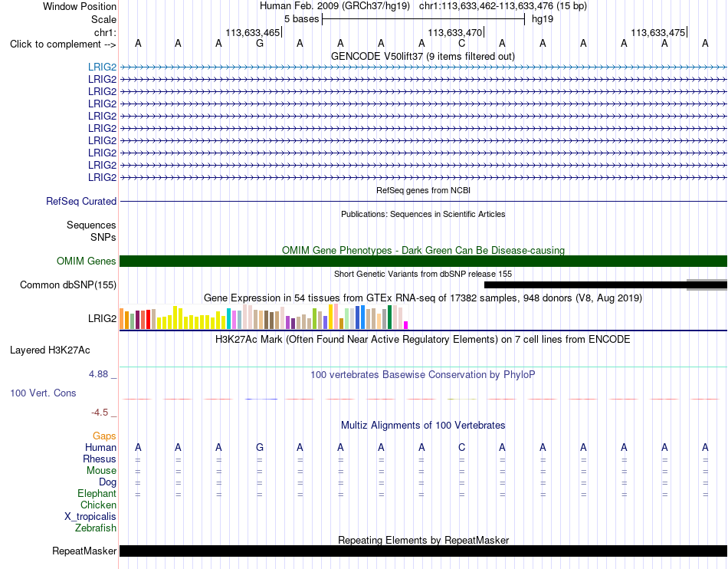Image resolution: width=728 pixels, height=569 pixels.
Task: Open 'Multiz Alignments of 100 Vertebrates' title
Action: [x=423, y=426]
